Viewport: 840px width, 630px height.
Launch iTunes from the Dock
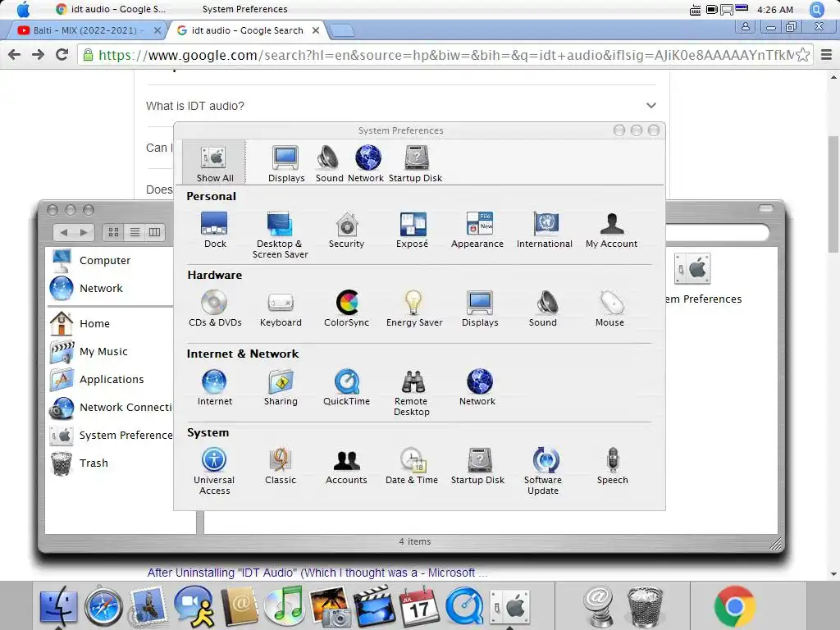[x=284, y=607]
